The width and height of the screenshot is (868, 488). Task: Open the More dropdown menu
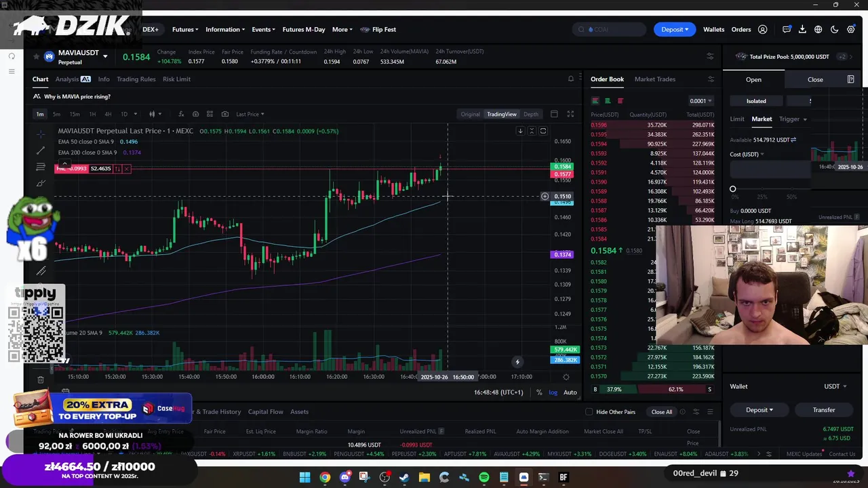pyautogui.click(x=342, y=30)
